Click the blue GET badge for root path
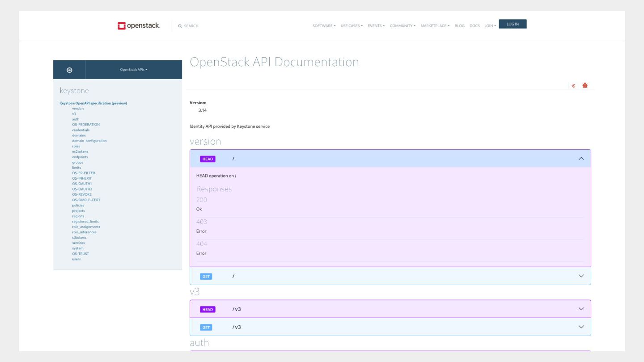 206,276
